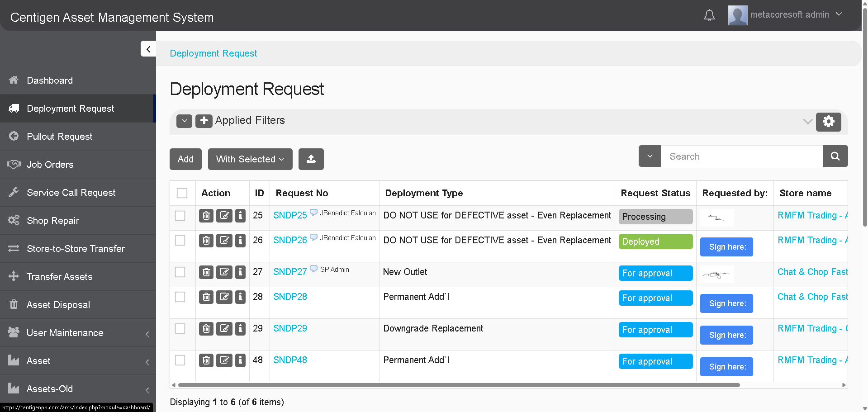
Task: Click the Add button
Action: point(185,159)
